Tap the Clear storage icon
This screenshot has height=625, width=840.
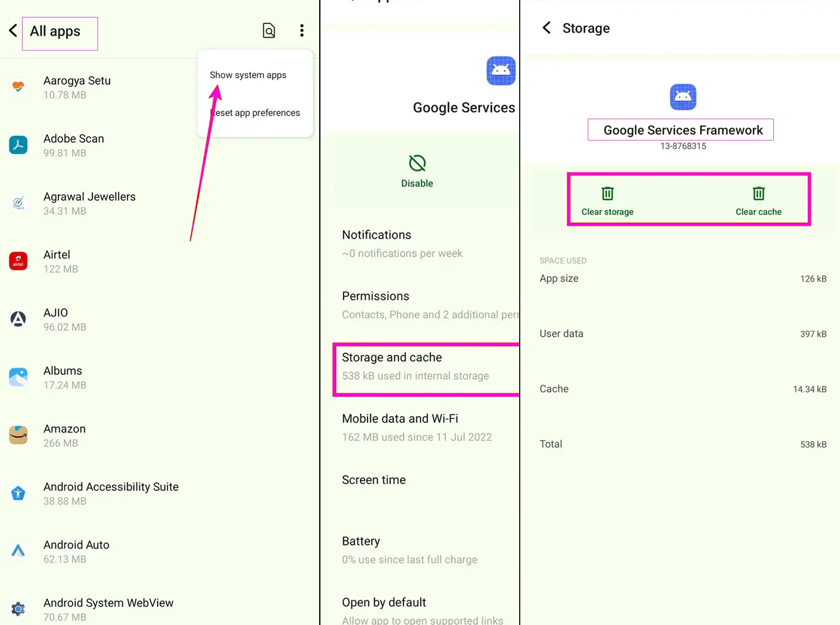(x=606, y=193)
